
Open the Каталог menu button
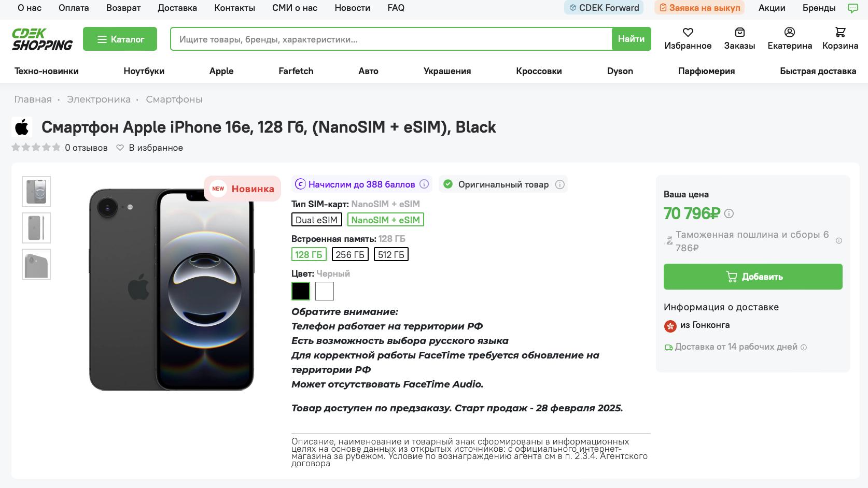[x=120, y=39]
